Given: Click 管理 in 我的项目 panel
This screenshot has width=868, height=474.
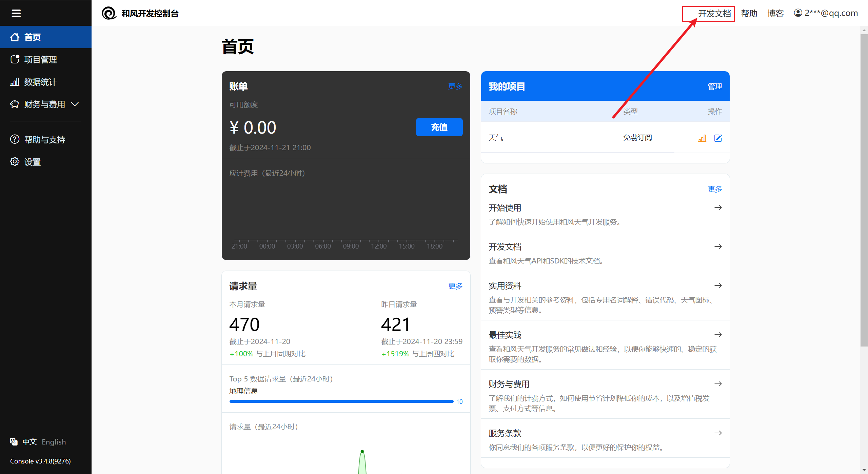Looking at the screenshot, I should (715, 86).
